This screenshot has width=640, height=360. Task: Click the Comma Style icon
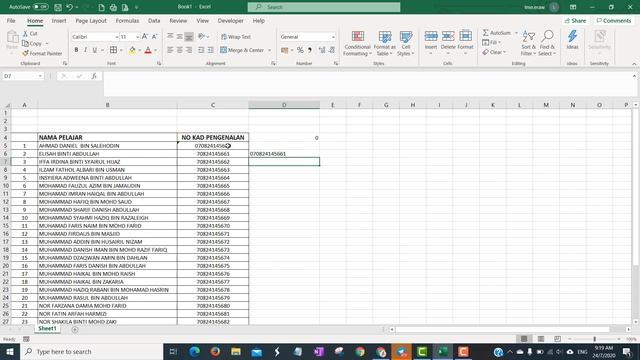(x=310, y=50)
